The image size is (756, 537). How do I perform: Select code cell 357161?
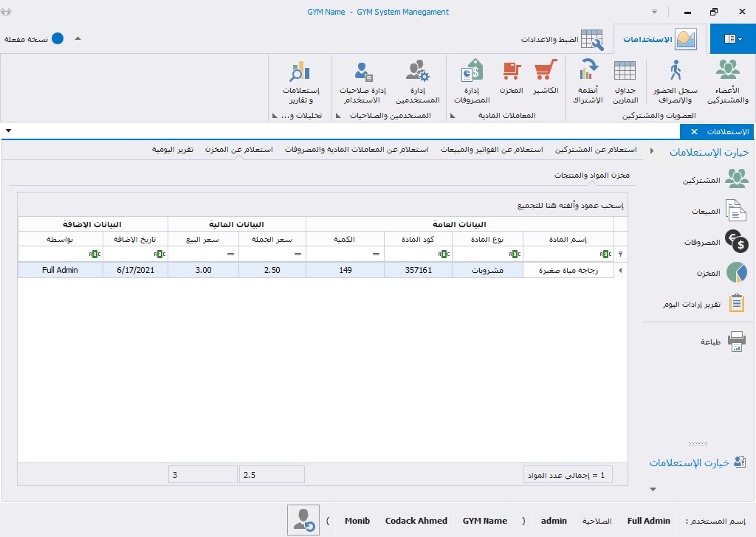pyautogui.click(x=418, y=270)
